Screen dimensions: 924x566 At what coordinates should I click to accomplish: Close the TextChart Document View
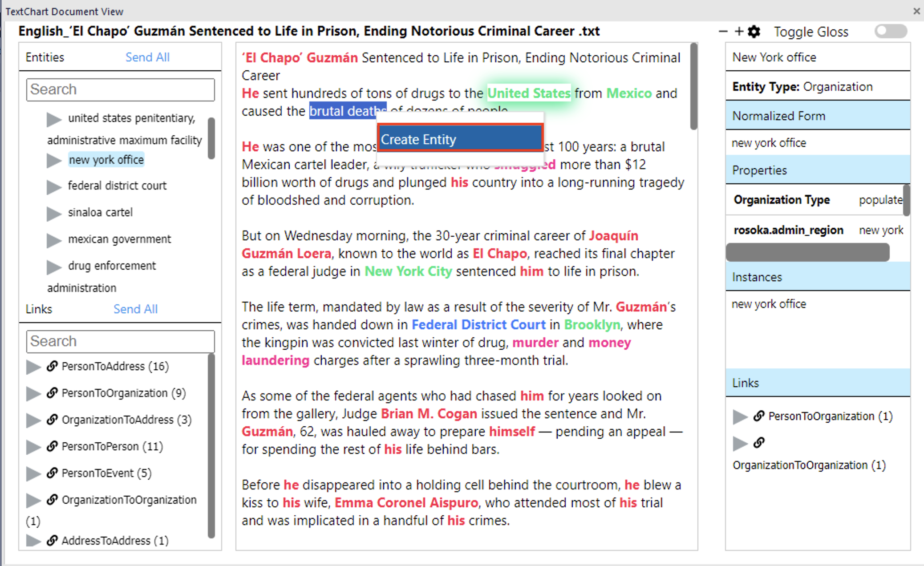(x=916, y=11)
